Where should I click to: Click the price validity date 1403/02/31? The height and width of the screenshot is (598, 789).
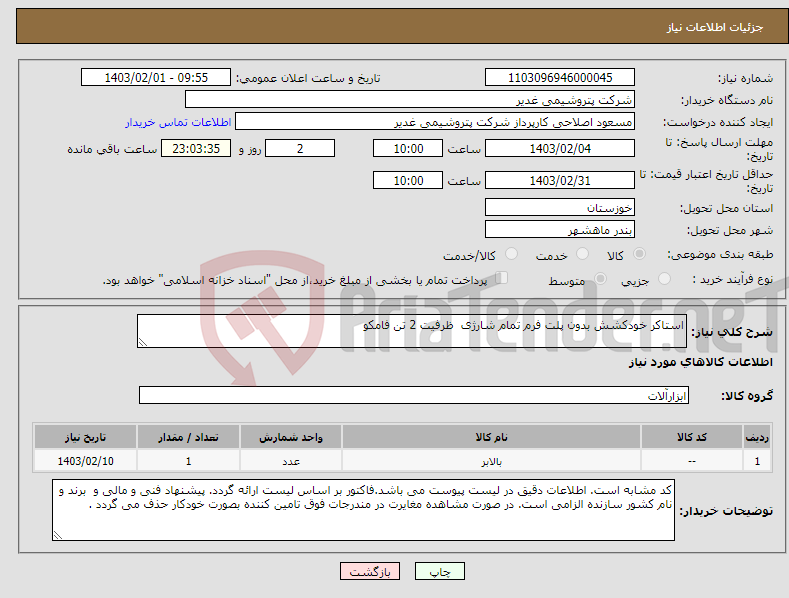[560, 180]
